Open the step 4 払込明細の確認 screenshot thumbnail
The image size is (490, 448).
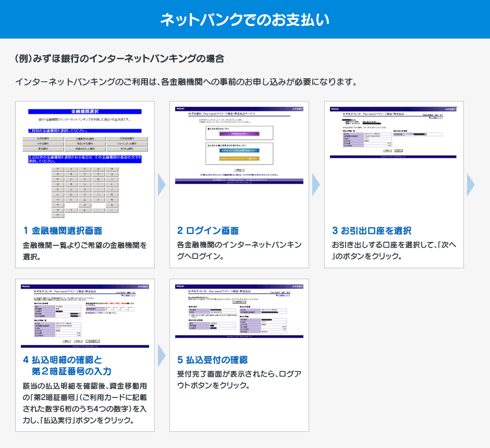(x=85, y=316)
